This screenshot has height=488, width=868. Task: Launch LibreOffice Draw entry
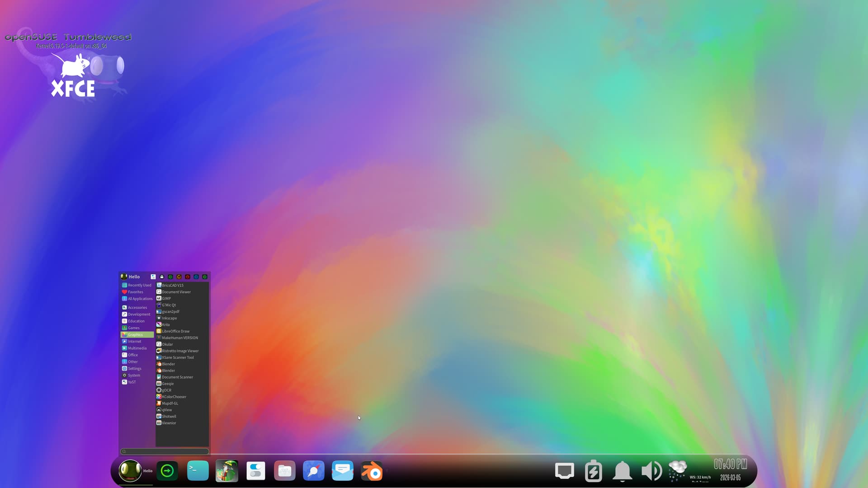point(175,331)
